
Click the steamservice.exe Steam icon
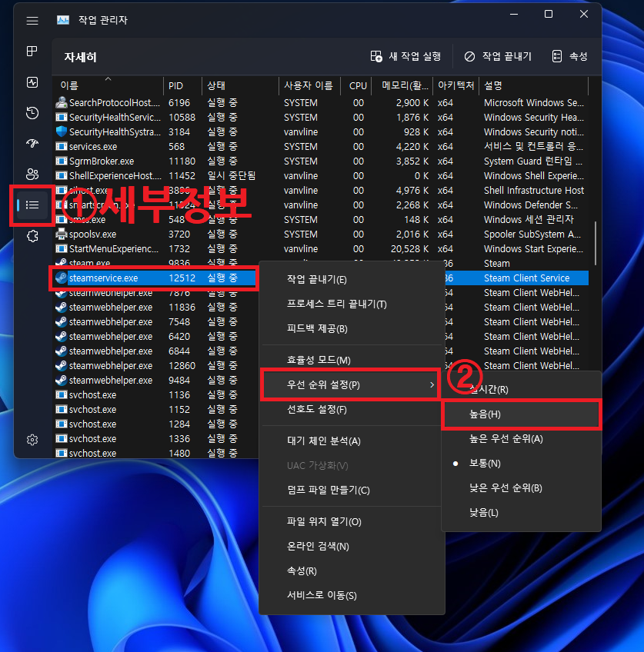(61, 278)
